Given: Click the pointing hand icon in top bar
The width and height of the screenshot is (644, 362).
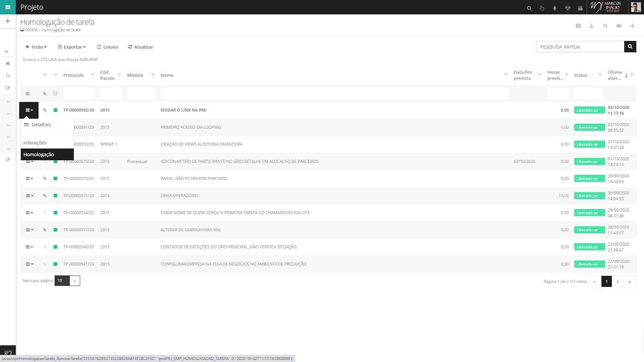Looking at the screenshot, I should 542,8.
